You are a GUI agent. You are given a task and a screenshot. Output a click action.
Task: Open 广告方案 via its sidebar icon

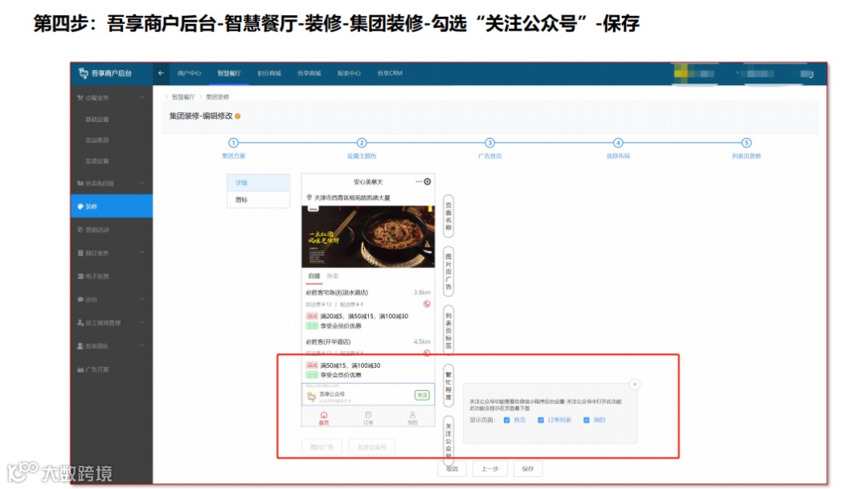coord(80,369)
